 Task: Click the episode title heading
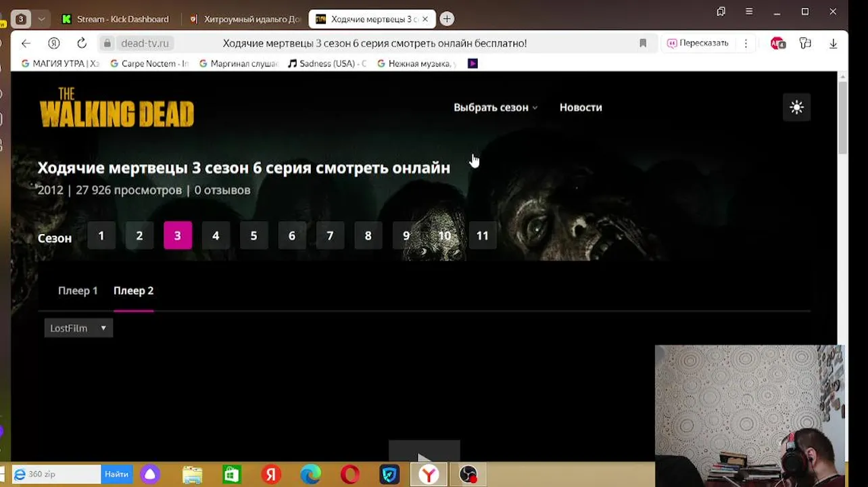pyautogui.click(x=243, y=168)
